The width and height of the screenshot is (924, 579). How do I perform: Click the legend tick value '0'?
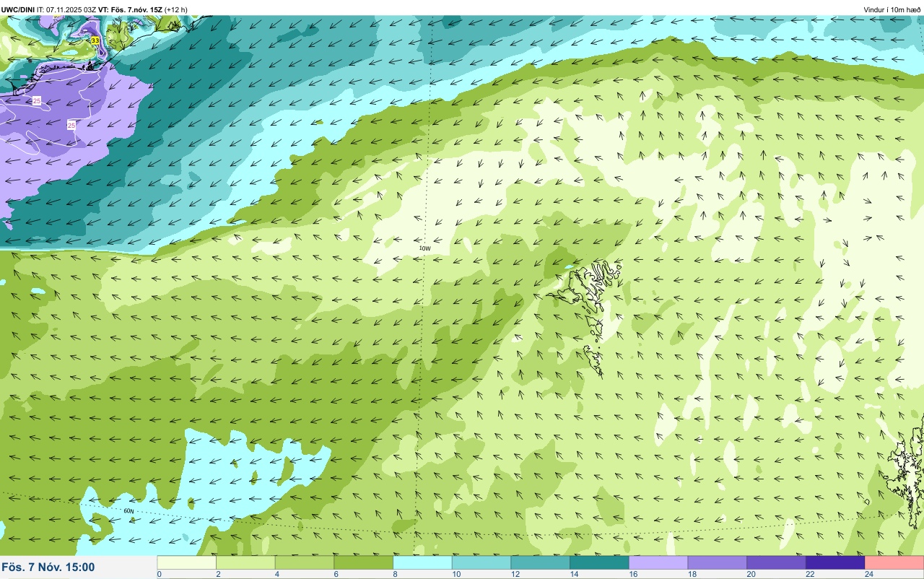(x=159, y=574)
